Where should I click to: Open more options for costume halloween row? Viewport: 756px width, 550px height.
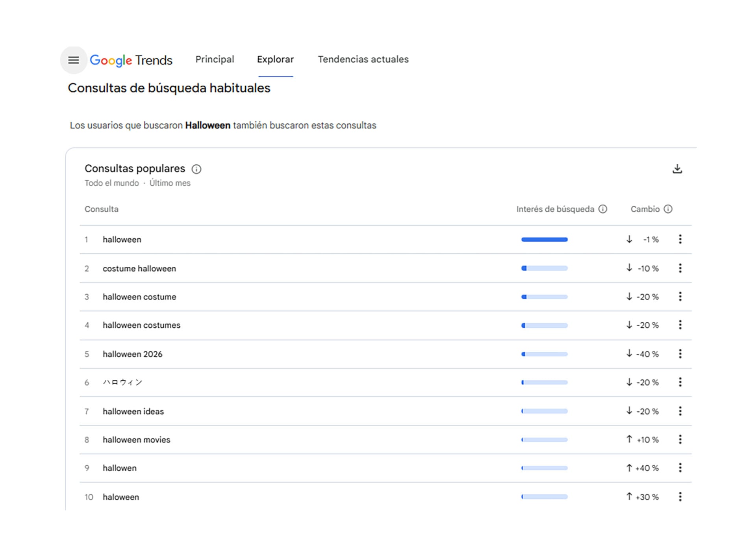[x=680, y=268]
